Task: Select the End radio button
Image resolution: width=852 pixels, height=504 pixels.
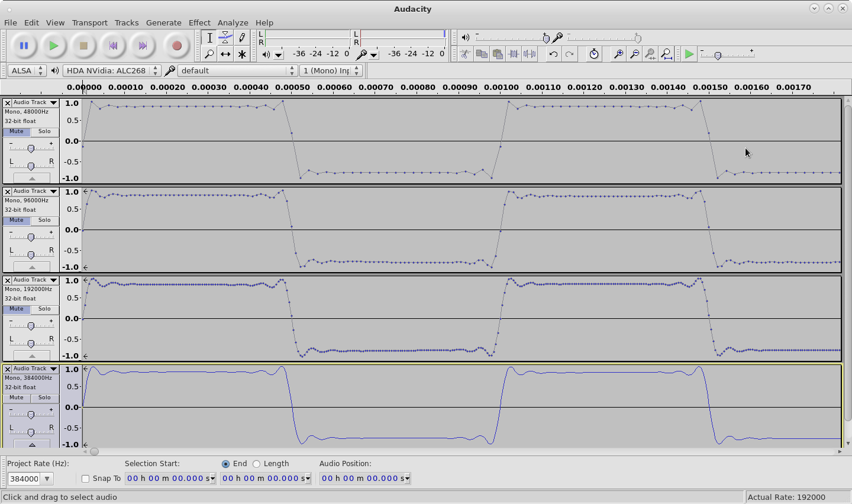Action: pos(225,464)
